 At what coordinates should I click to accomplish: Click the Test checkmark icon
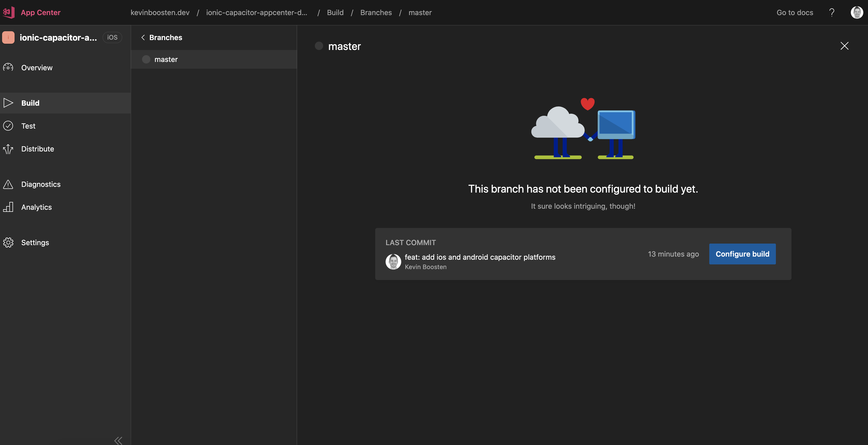[8, 126]
